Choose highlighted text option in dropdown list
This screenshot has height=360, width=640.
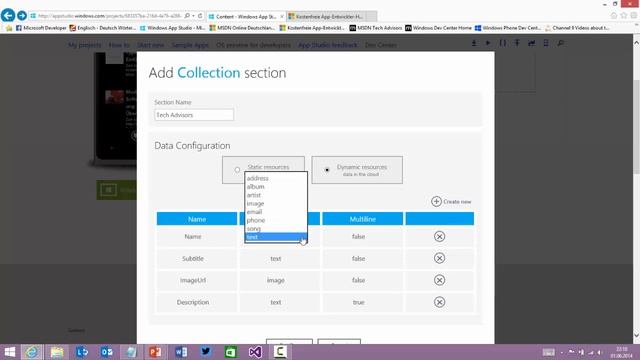276,237
